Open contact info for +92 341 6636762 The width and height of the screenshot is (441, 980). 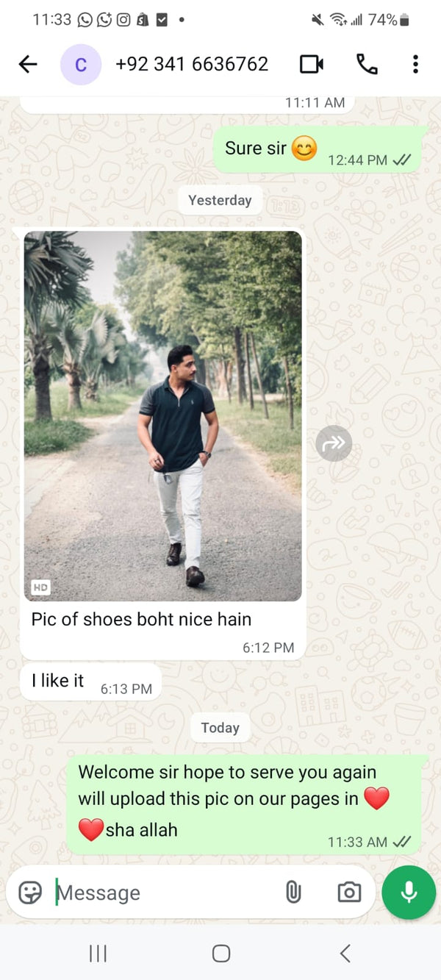[192, 65]
